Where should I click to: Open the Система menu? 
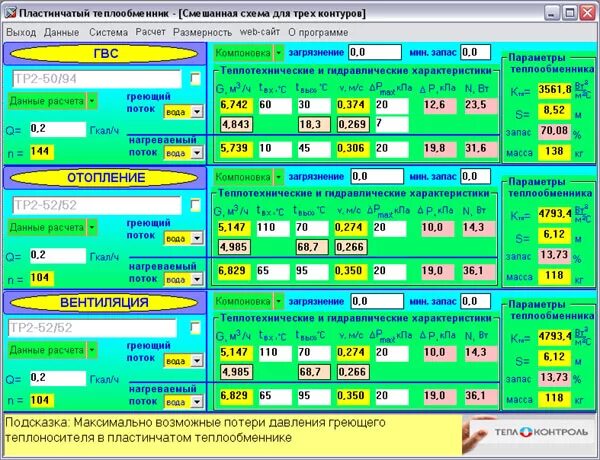click(x=108, y=32)
